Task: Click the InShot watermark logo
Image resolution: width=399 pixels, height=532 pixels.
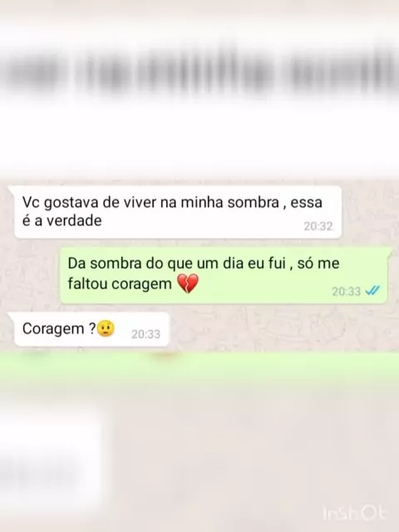Action: [x=355, y=513]
